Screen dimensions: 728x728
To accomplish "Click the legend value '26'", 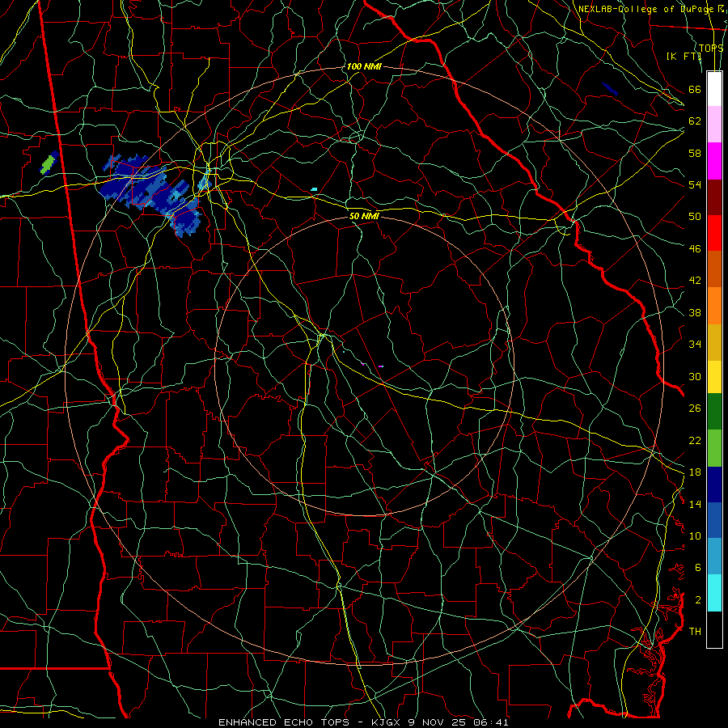I will pos(695,408).
